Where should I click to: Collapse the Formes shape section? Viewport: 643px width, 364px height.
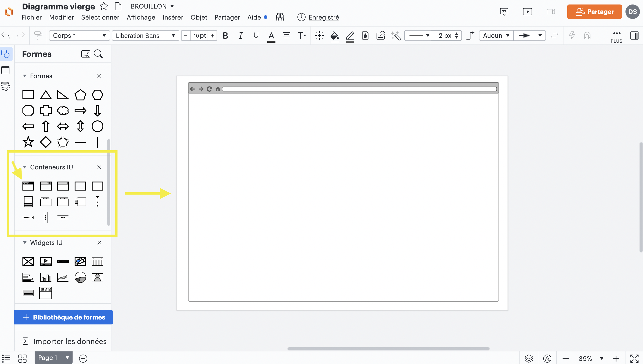24,76
